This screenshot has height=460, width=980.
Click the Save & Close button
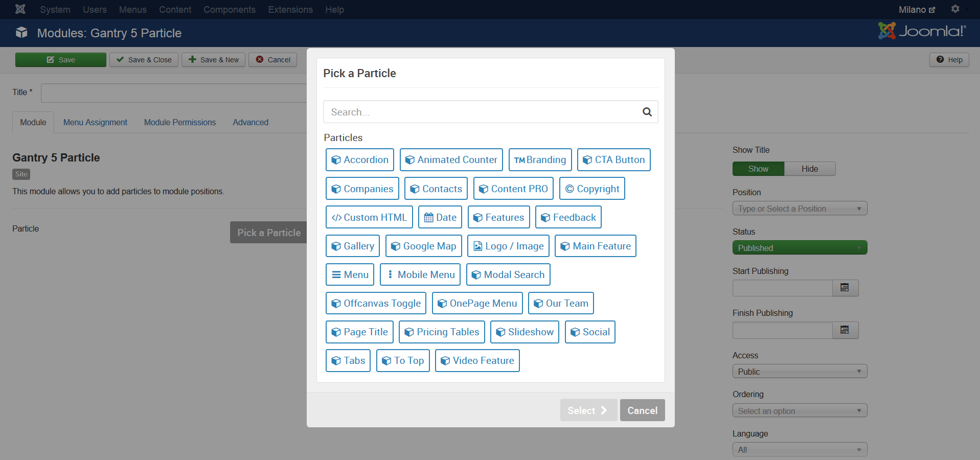[144, 60]
